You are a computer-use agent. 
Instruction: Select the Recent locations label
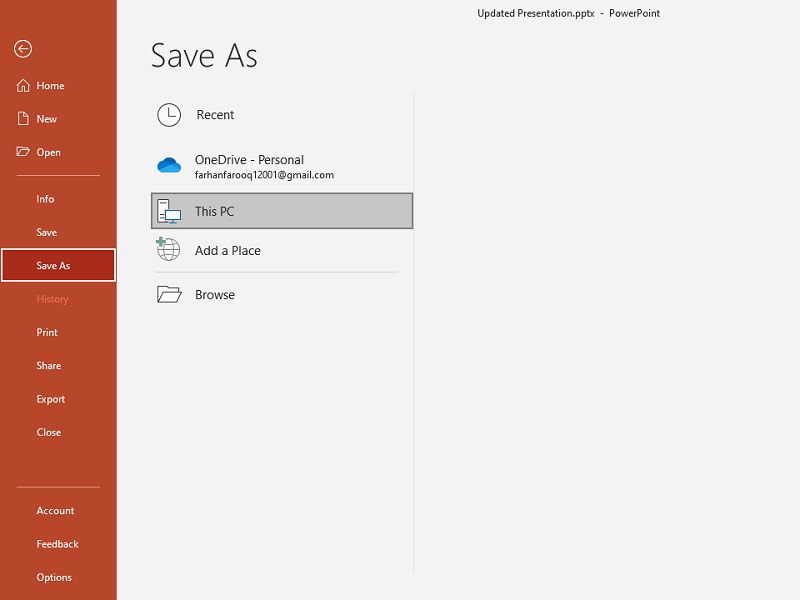(215, 115)
